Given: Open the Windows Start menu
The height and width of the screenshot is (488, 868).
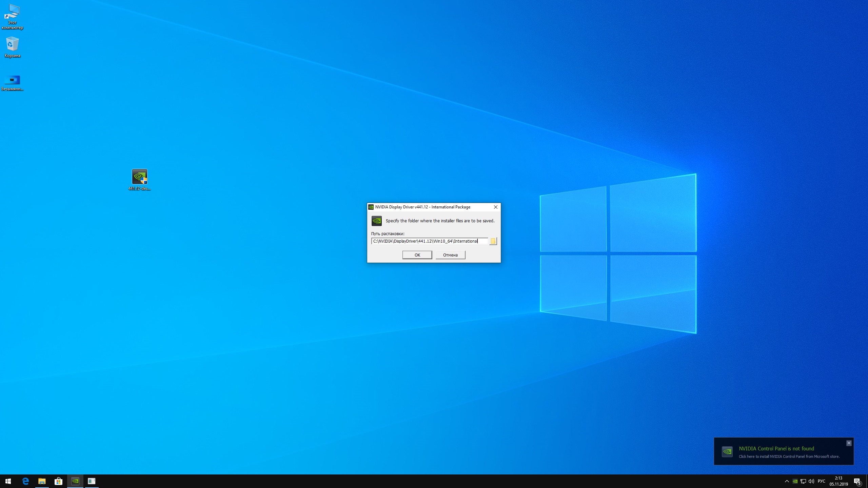Looking at the screenshot, I should 8,481.
